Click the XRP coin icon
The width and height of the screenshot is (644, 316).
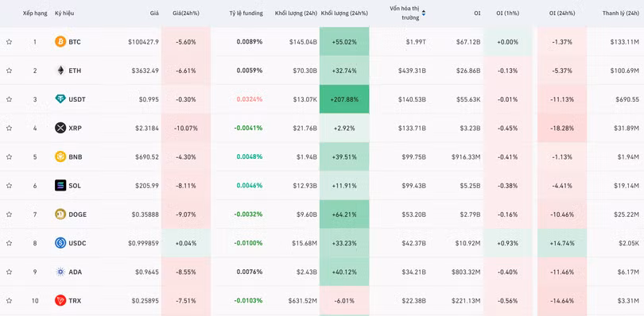(60, 128)
